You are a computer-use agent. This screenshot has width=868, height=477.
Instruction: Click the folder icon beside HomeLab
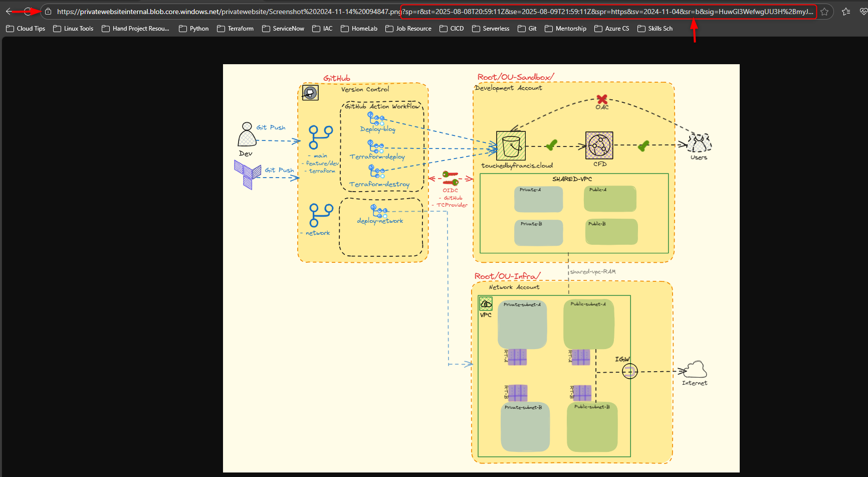pos(344,29)
